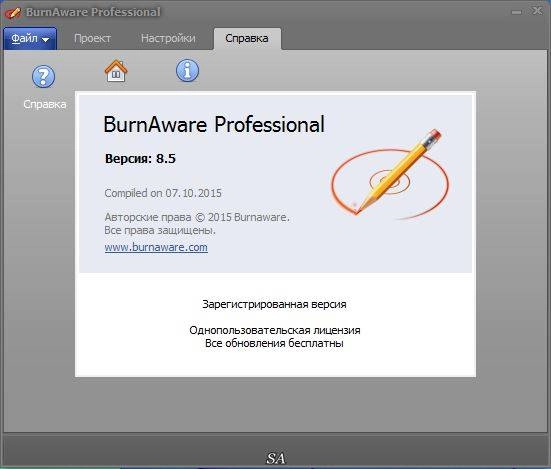Click the Авторские права © 2015 Burnaware line
551x469 pixels.
pos(197,217)
